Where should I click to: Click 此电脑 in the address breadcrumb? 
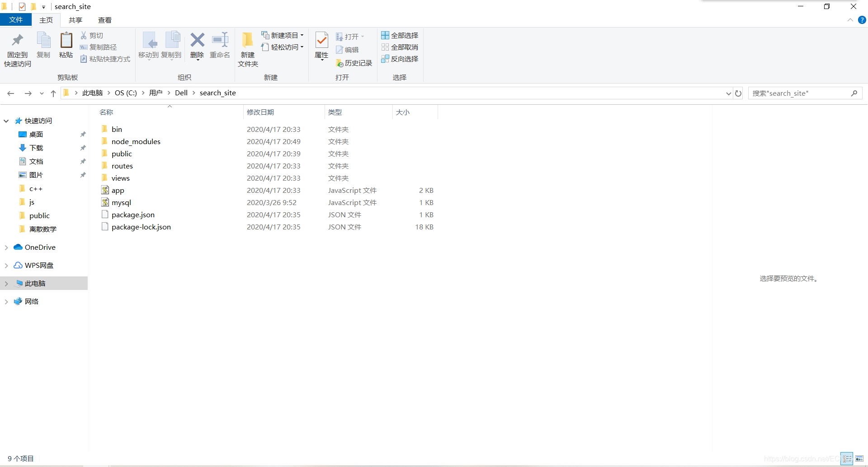[x=93, y=93]
